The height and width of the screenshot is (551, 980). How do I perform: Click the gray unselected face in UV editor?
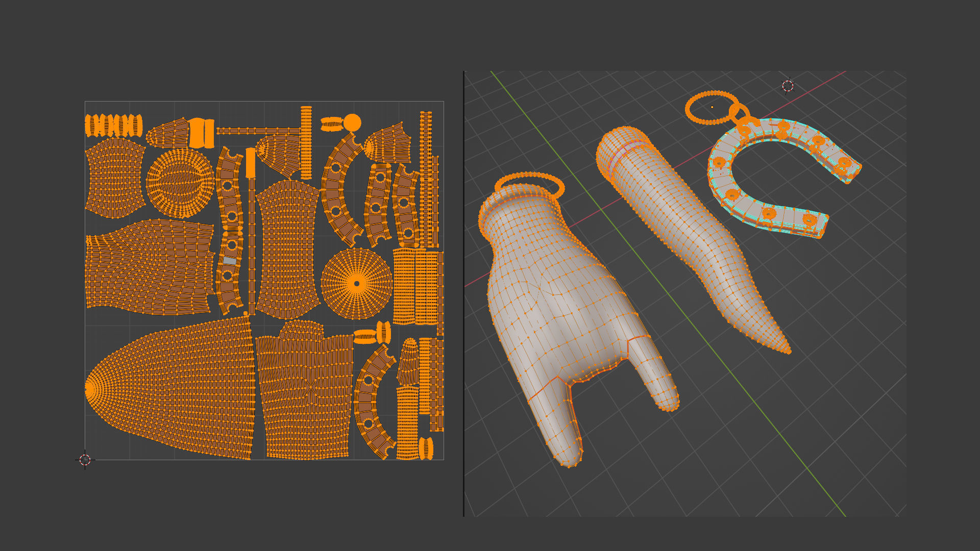click(x=230, y=261)
